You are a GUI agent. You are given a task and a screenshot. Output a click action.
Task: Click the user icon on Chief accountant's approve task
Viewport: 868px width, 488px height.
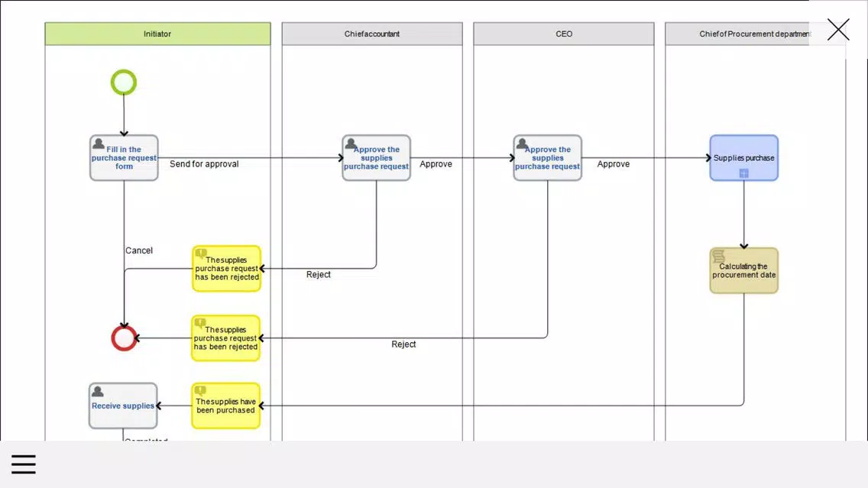pyautogui.click(x=351, y=144)
